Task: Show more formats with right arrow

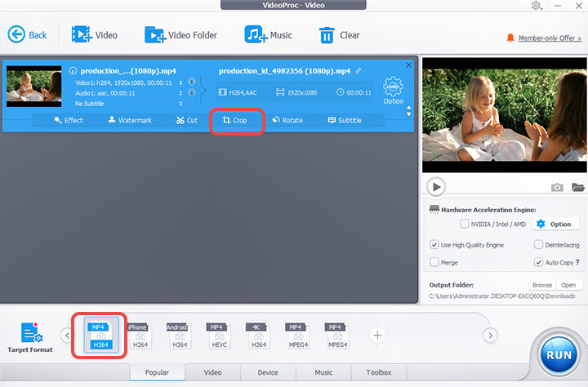Action: (x=490, y=336)
